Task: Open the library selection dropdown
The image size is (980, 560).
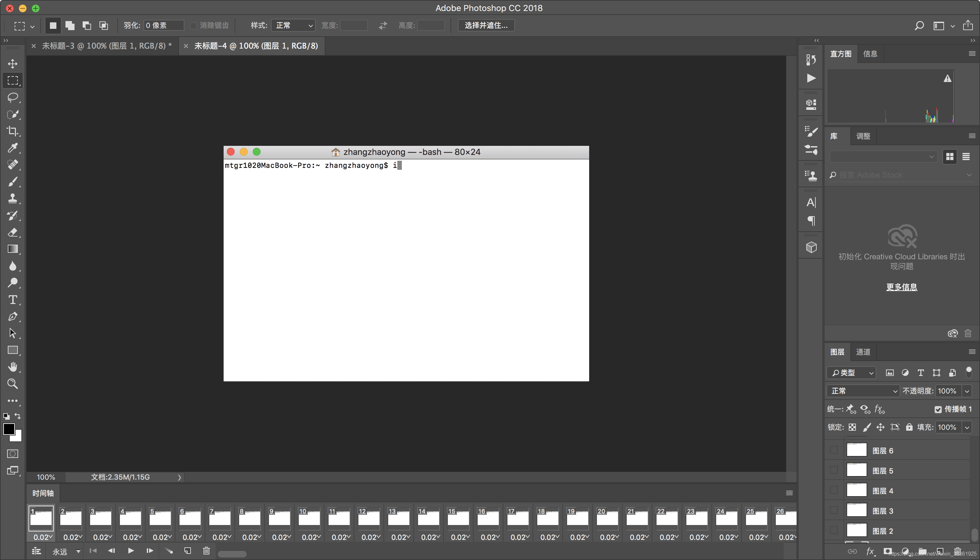Action: tap(883, 157)
